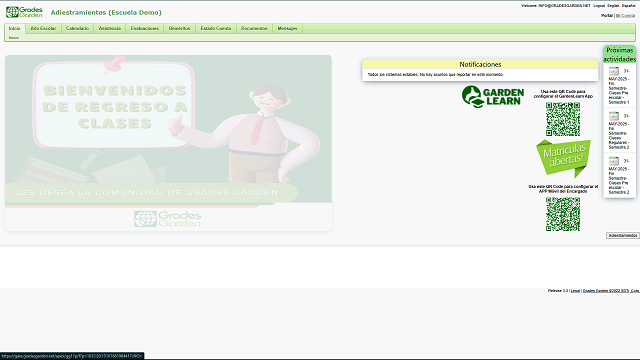Click the Adiestramientos button
640x360 pixels.
(x=622, y=236)
